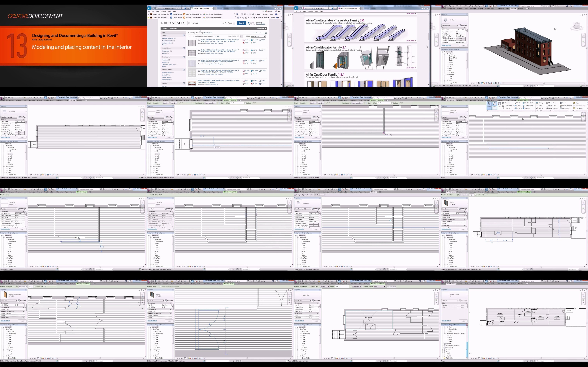Select the Ramp tool icon
Image resolution: width=588 pixels, height=367 pixels.
tap(539, 106)
